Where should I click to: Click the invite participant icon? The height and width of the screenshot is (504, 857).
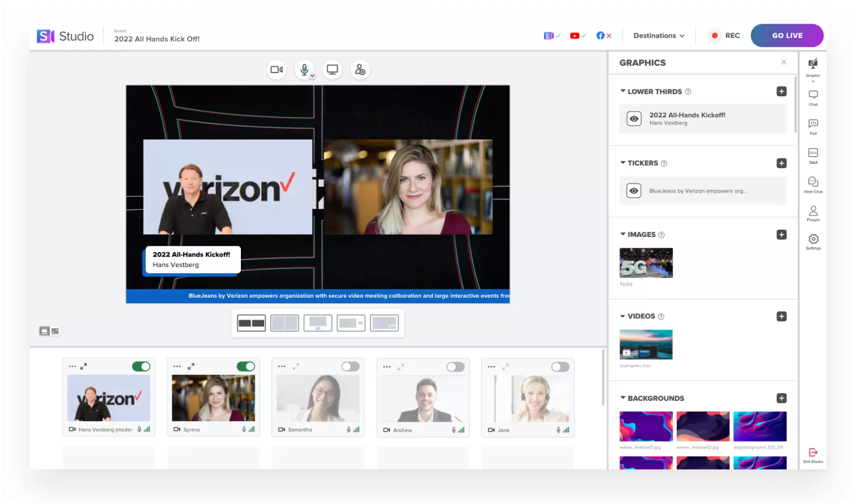click(x=360, y=70)
